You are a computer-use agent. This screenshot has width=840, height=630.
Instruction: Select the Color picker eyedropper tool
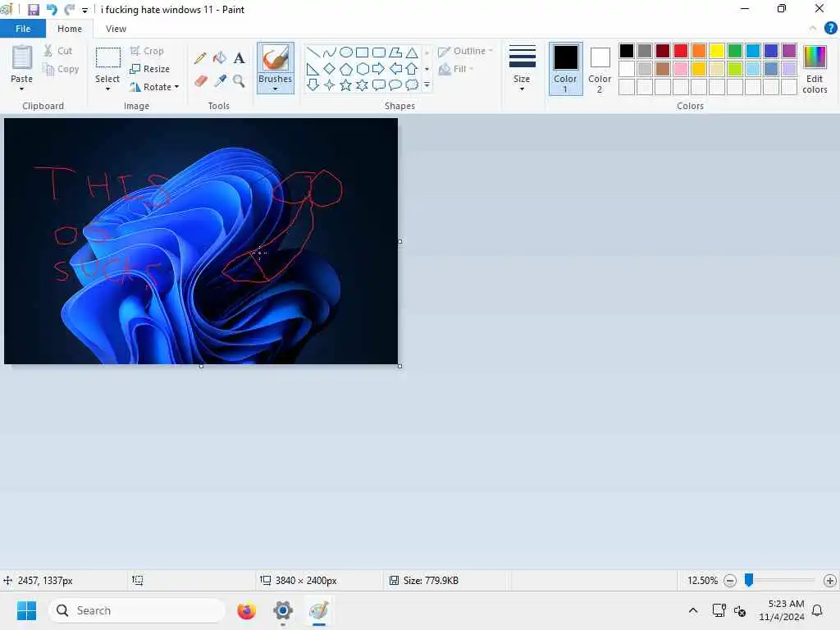pyautogui.click(x=220, y=81)
